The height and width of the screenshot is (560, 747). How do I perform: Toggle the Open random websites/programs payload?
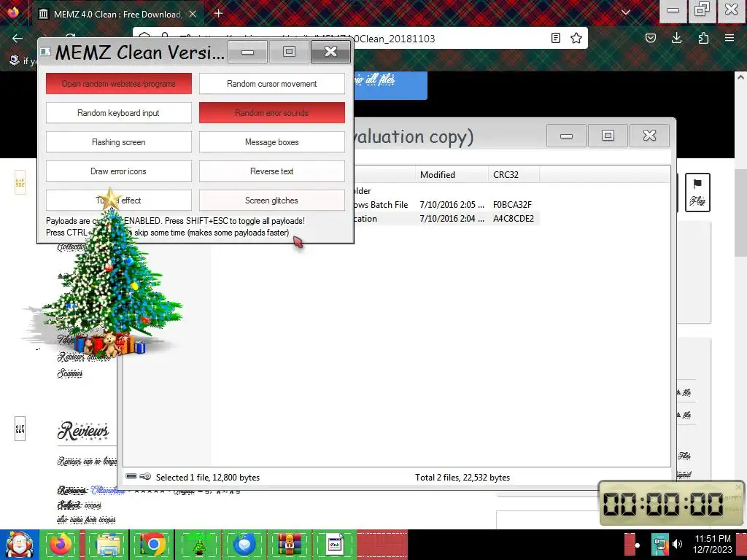click(119, 84)
